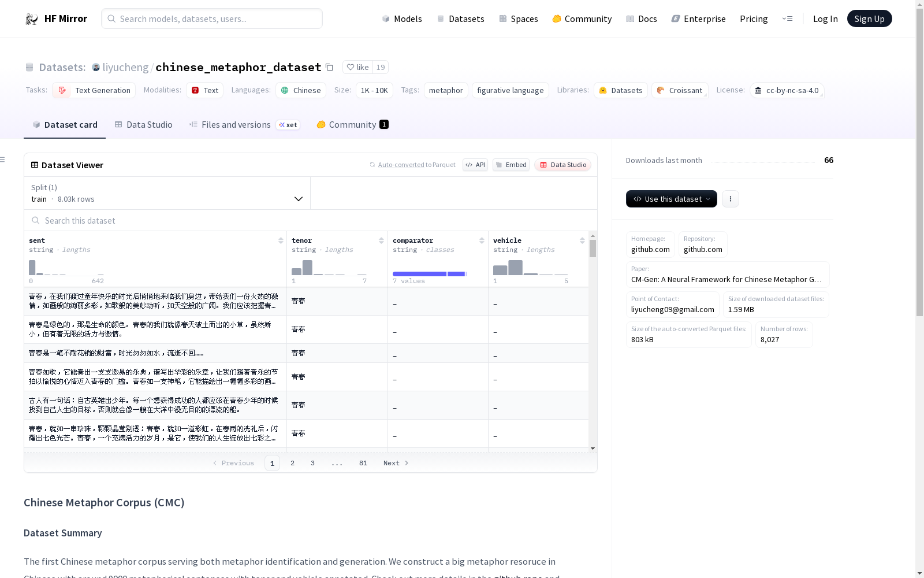924x578 pixels.
Task: Sort by the sent column
Action: [x=281, y=240]
